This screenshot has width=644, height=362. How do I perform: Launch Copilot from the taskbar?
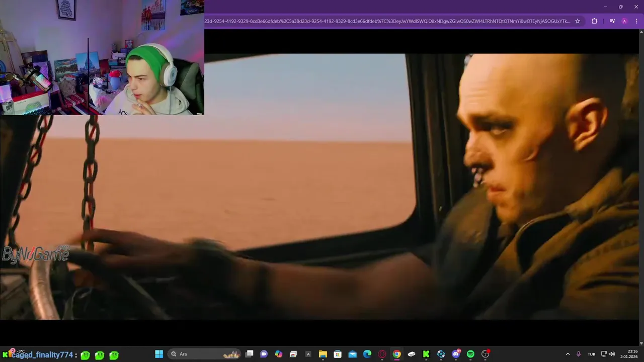[x=279, y=354]
